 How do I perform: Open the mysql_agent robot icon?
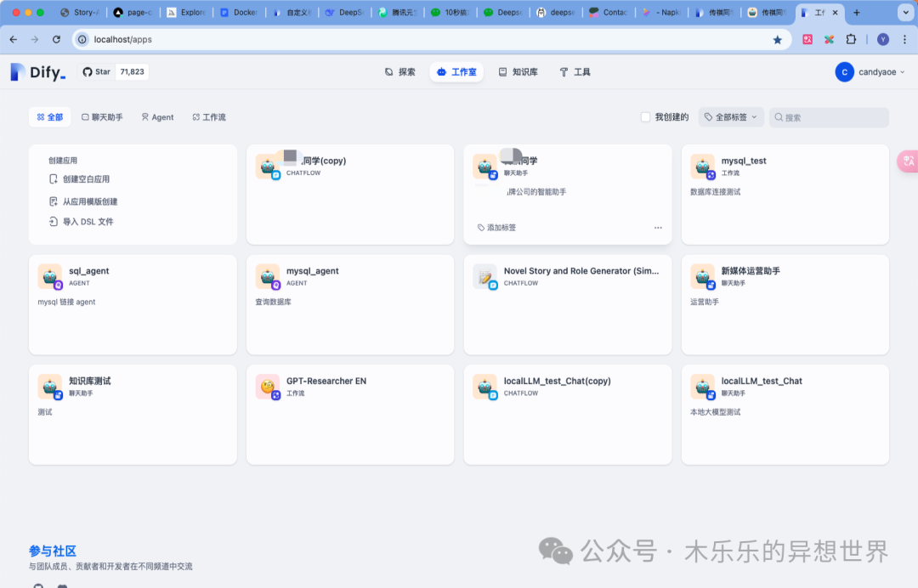[268, 276]
